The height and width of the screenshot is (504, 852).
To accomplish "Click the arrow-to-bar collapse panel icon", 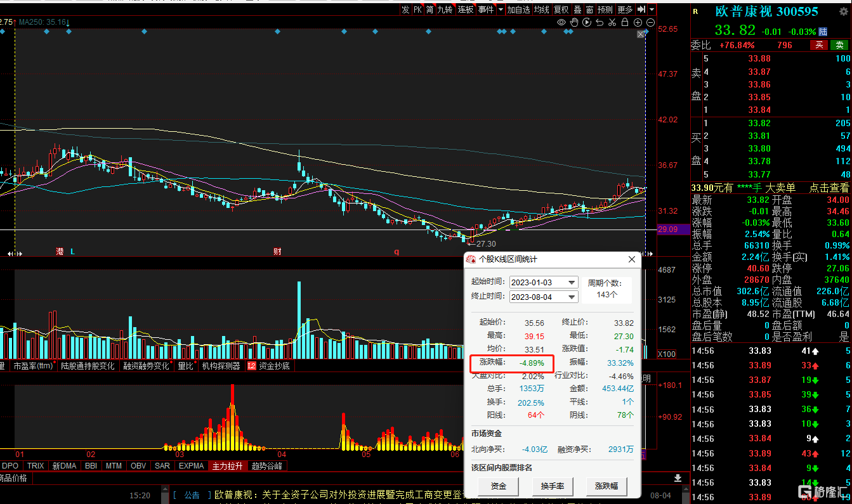I will pyautogui.click(x=641, y=10).
